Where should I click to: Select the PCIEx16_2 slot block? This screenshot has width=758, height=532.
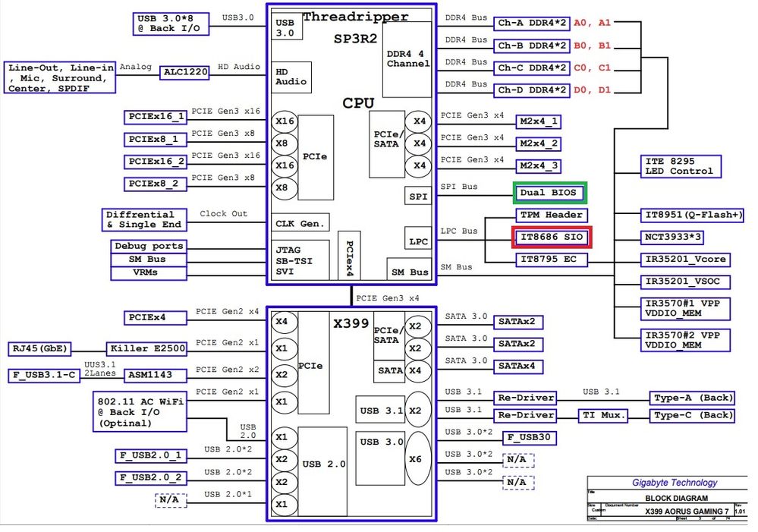[156, 162]
